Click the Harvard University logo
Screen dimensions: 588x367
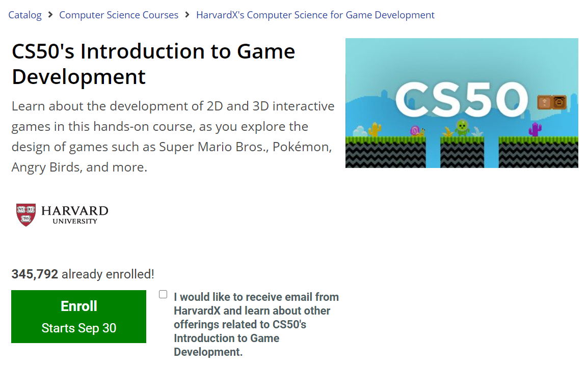[x=62, y=215]
